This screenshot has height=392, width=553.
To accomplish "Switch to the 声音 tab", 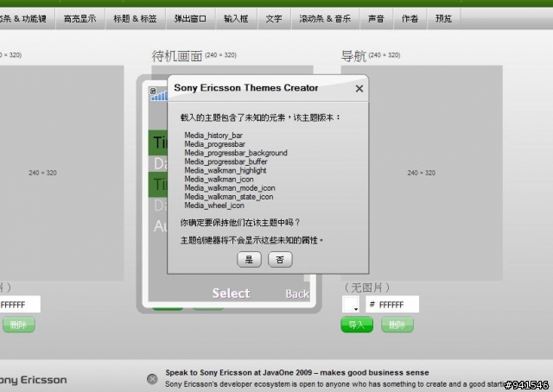I will point(376,19).
